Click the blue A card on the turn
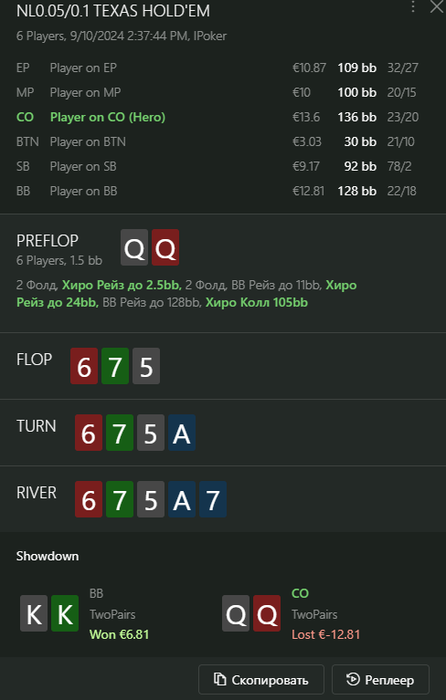 pyautogui.click(x=182, y=433)
